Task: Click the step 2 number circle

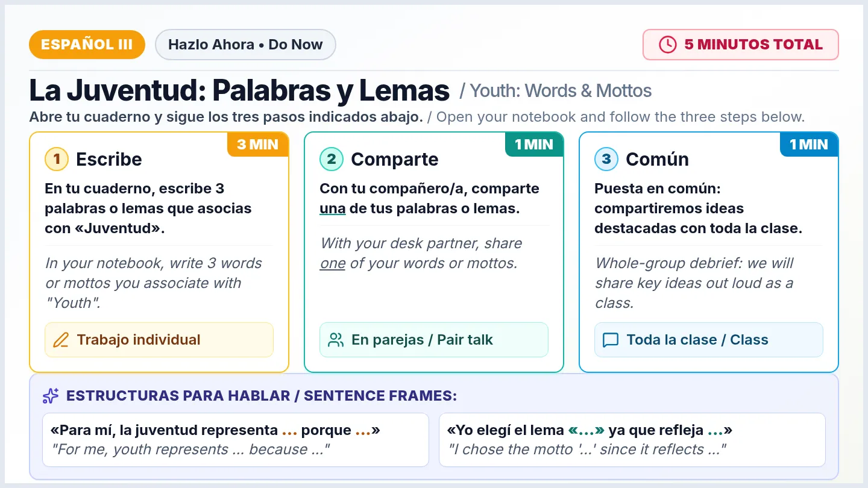Action: pos(332,159)
